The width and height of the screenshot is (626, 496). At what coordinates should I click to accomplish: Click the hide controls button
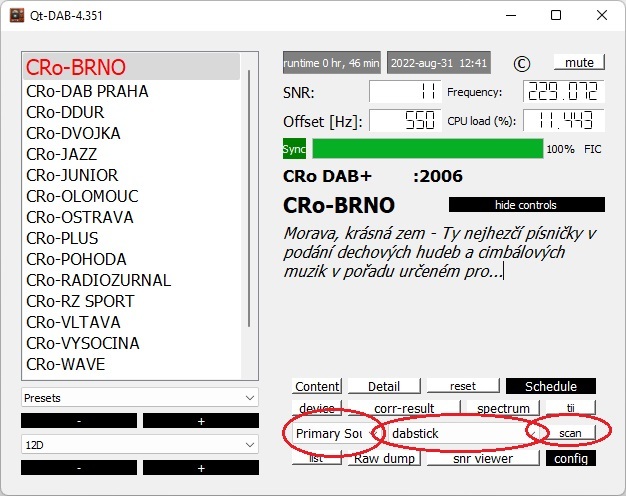(527, 205)
